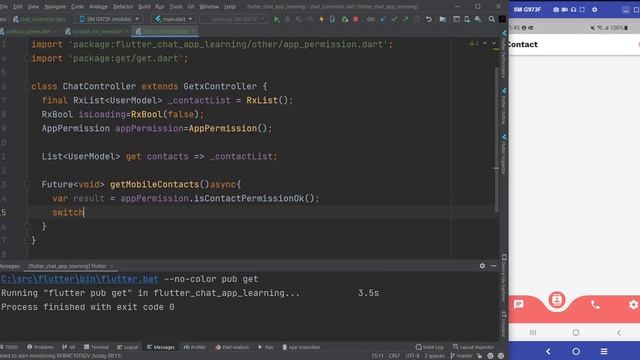
Task: Jump to previous highlighted error arrow
Action: coord(484,43)
